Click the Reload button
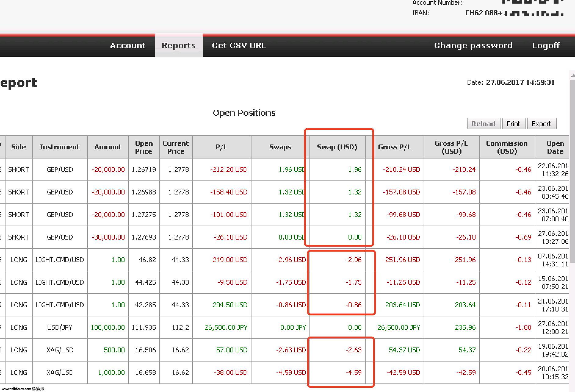Image resolution: width=575 pixels, height=392 pixels. tap(483, 124)
